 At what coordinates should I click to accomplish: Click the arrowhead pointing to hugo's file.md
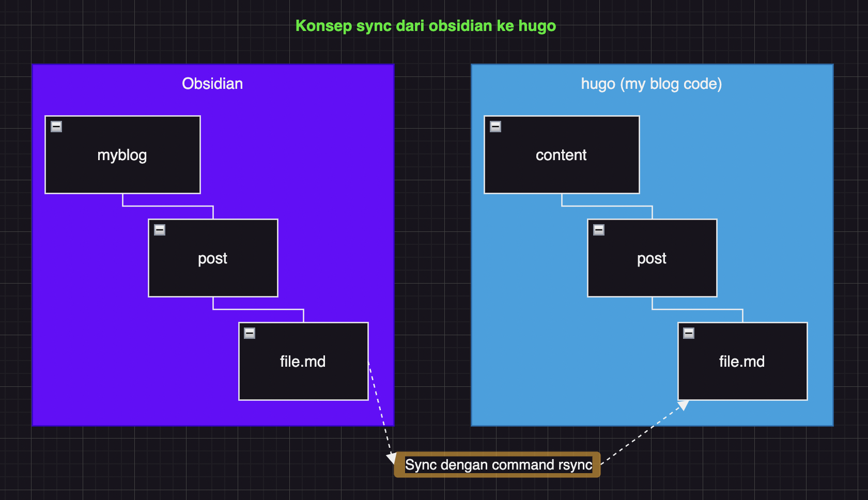point(684,405)
